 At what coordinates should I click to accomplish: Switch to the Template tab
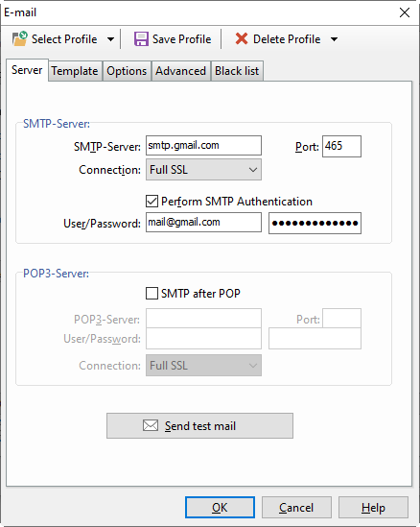click(x=75, y=71)
